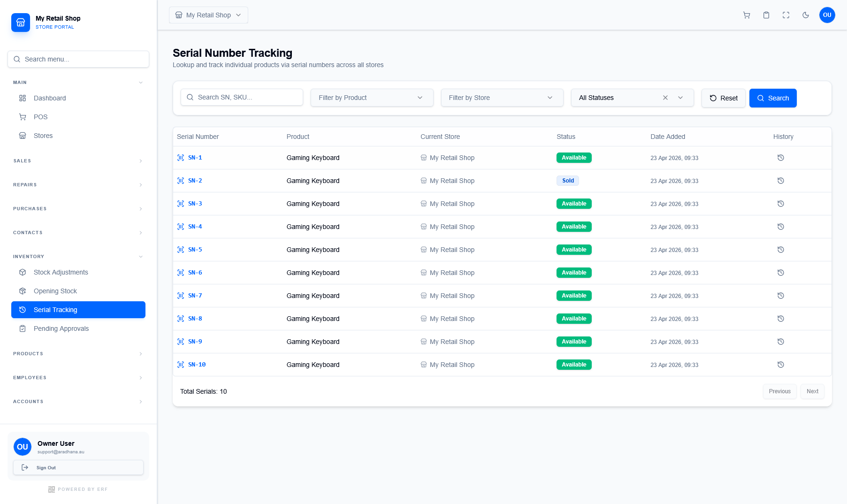Expand the REPAIRS sidebar section

pyautogui.click(x=78, y=185)
